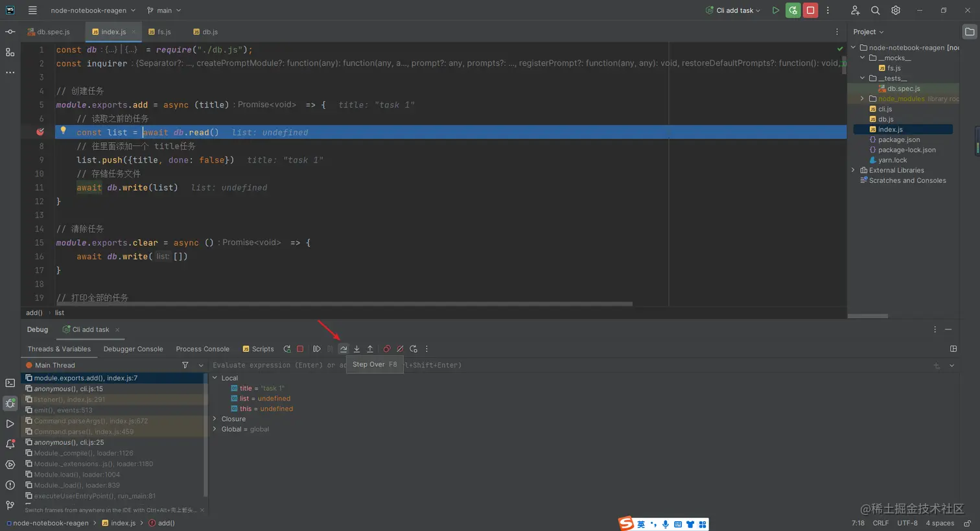The width and height of the screenshot is (980, 531).
Task: Run Cli add task with green play icon
Action: click(775, 10)
